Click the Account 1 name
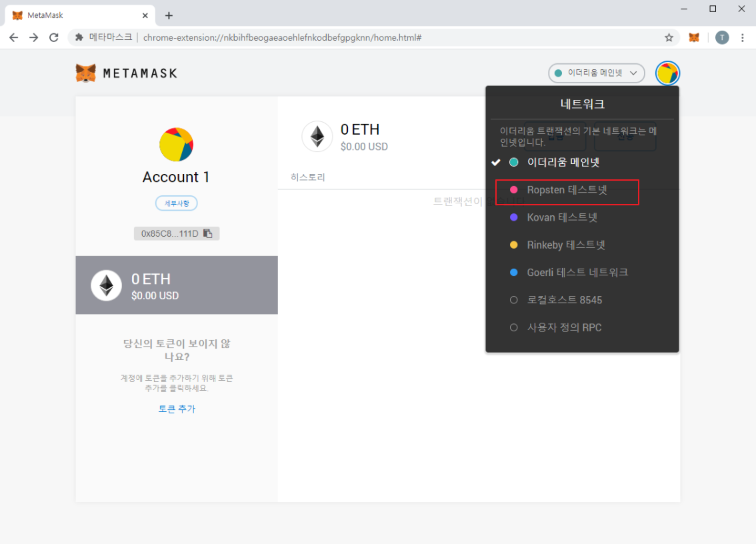Image resolution: width=756 pixels, height=544 pixels. [x=176, y=177]
